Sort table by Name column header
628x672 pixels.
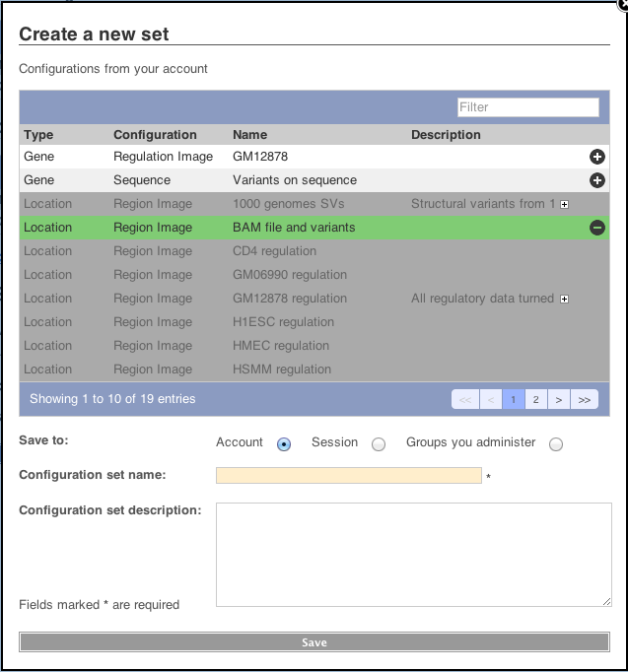pos(250,135)
